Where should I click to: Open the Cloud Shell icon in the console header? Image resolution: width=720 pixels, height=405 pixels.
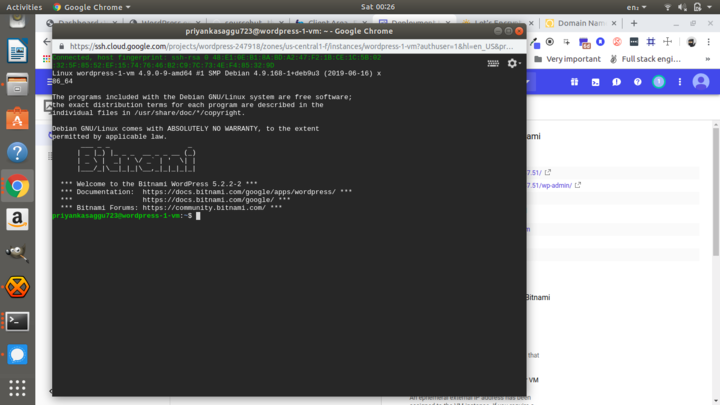pyautogui.click(x=595, y=82)
